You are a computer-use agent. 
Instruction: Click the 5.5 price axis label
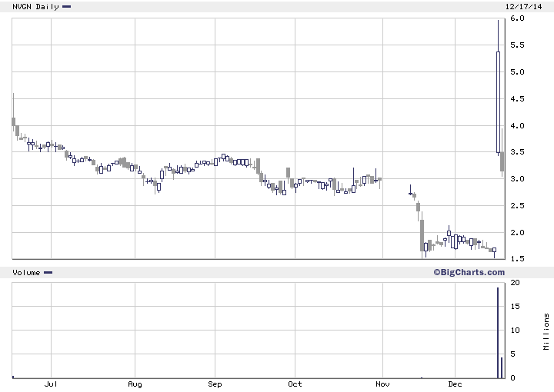pos(517,45)
